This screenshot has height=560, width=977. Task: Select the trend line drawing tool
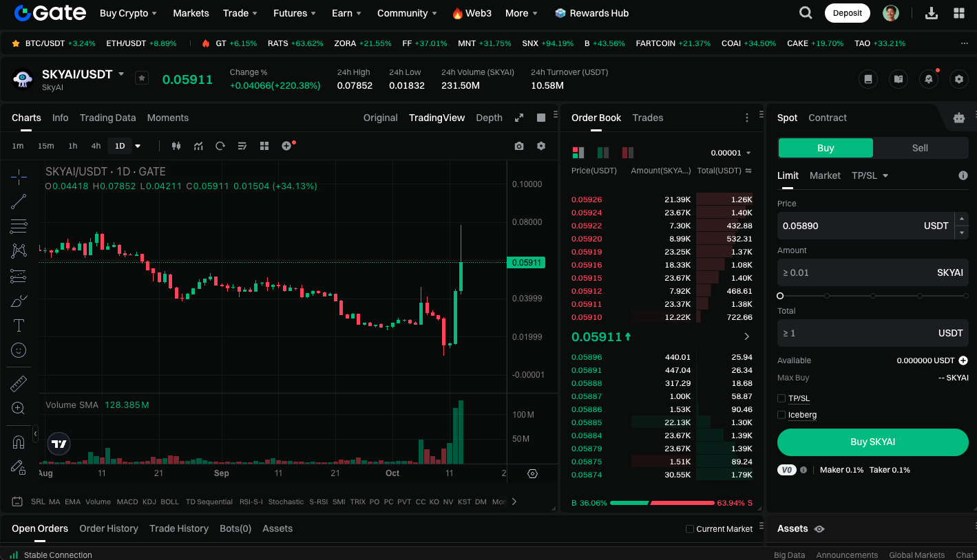click(19, 202)
